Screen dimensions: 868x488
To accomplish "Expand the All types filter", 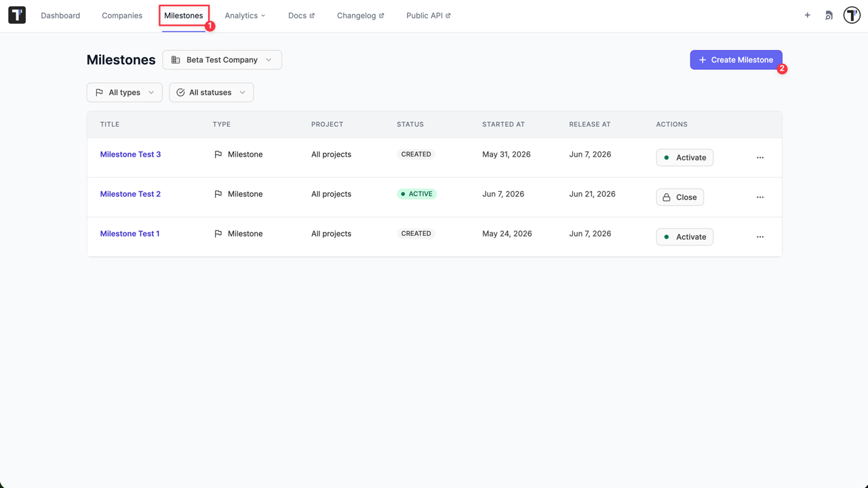I will click(x=125, y=92).
